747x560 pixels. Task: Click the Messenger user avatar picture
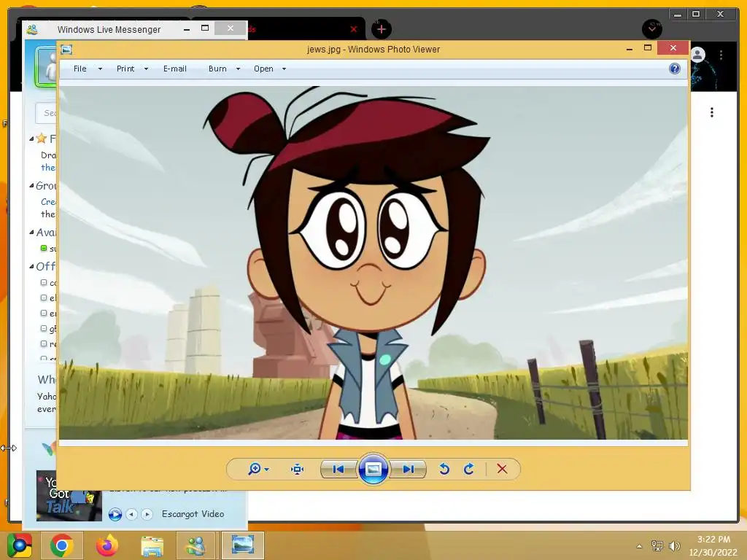coord(46,66)
